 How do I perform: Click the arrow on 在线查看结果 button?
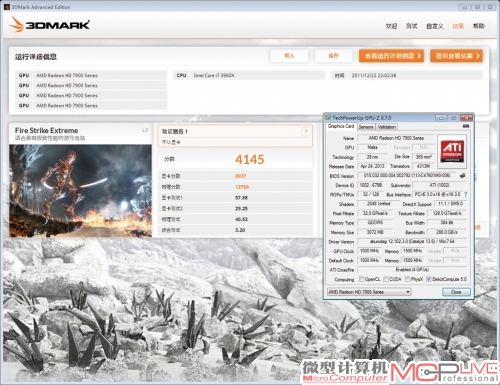(478, 56)
